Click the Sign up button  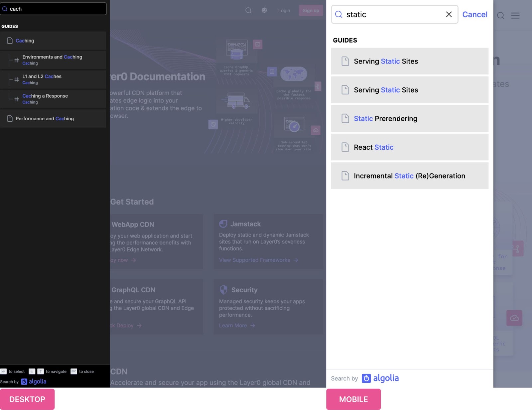click(311, 10)
